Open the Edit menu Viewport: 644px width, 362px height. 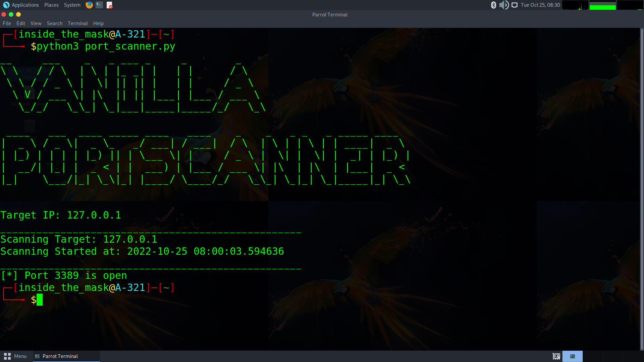[21, 23]
